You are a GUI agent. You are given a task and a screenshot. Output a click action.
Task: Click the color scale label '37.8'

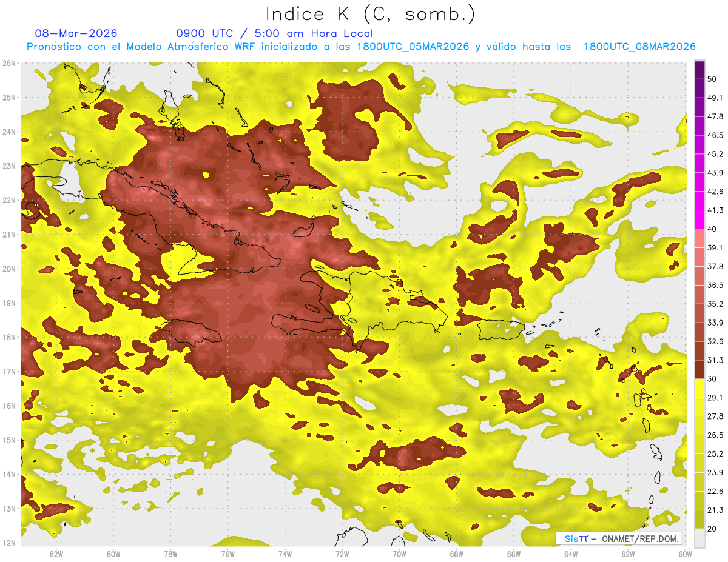pos(715,266)
